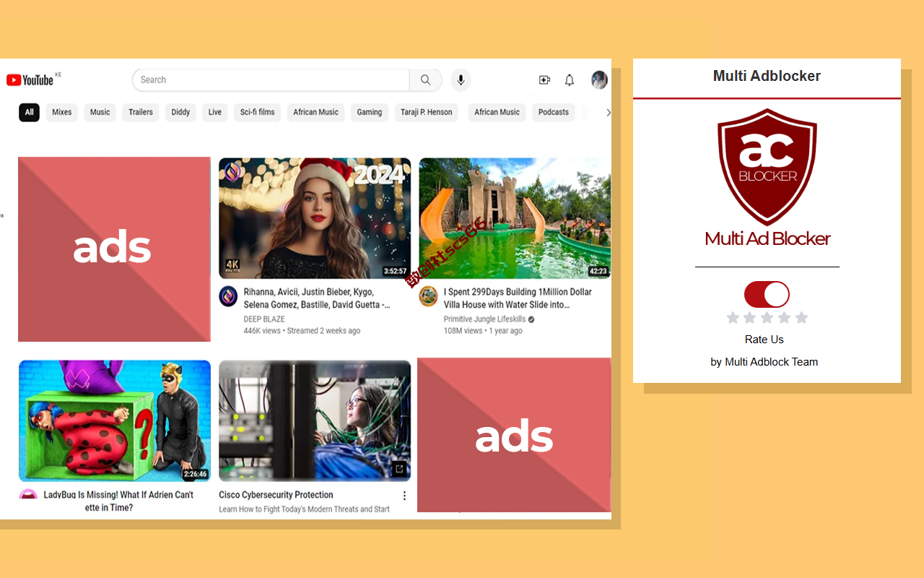The width and height of the screenshot is (924, 578).
Task: Click the search magnifier button
Action: [x=426, y=80]
